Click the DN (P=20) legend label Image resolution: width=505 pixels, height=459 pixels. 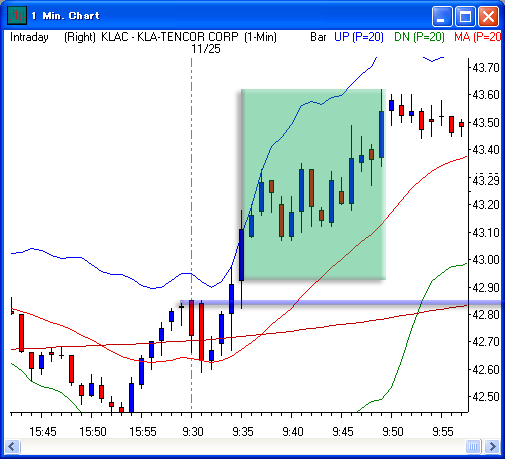click(419, 37)
